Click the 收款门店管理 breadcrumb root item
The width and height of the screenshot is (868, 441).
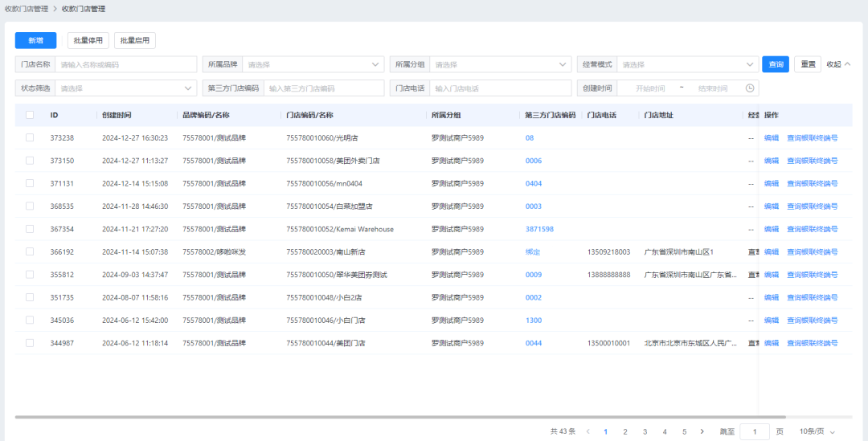pyautogui.click(x=27, y=8)
